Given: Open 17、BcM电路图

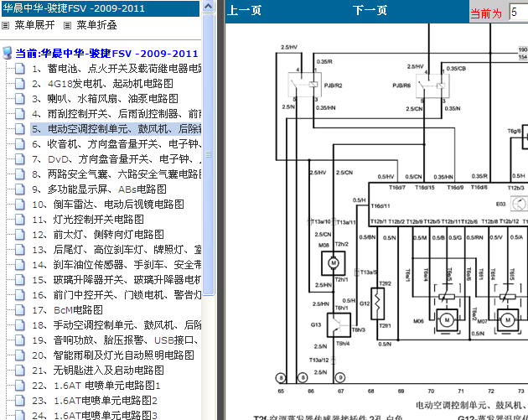Looking at the screenshot, I should point(67,310).
